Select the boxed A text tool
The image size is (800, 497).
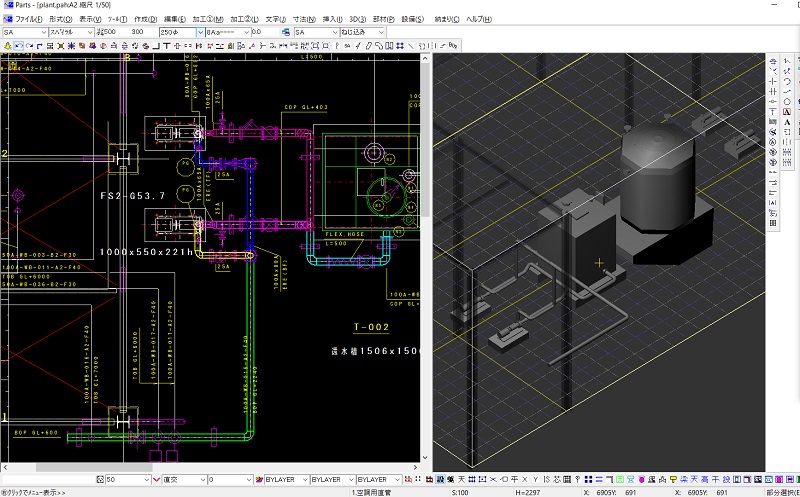point(787,112)
